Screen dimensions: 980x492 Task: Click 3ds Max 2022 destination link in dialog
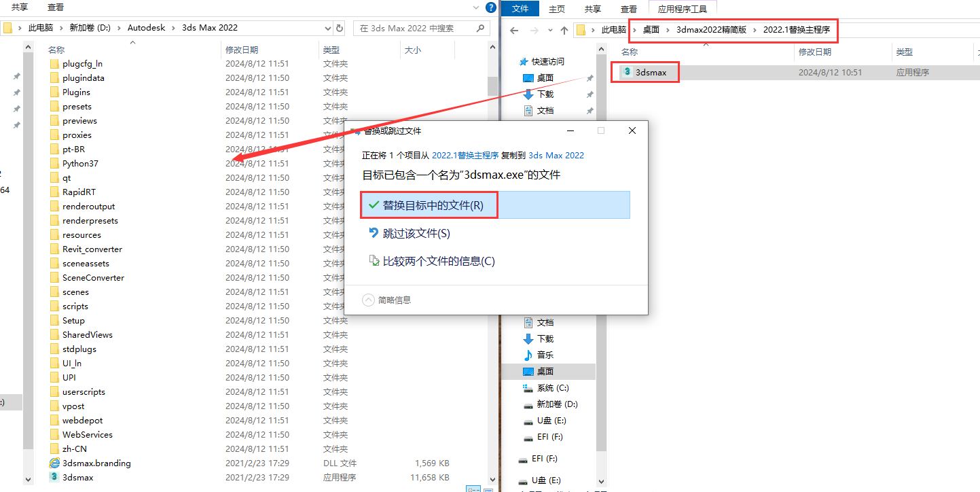[x=556, y=155]
